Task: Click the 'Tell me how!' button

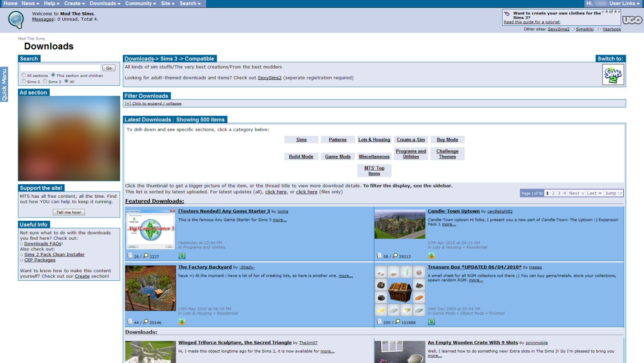Action: click(69, 212)
